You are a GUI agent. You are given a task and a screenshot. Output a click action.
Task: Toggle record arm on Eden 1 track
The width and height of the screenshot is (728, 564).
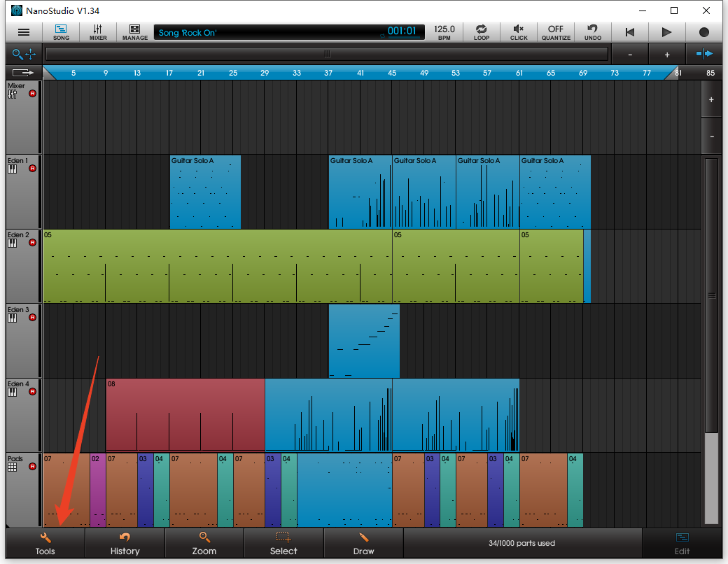[32, 169]
